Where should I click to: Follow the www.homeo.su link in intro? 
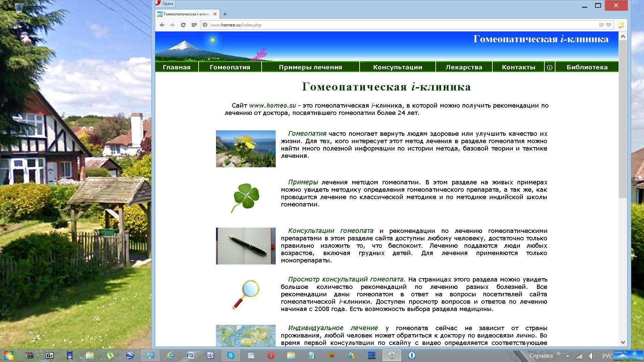tap(272, 106)
